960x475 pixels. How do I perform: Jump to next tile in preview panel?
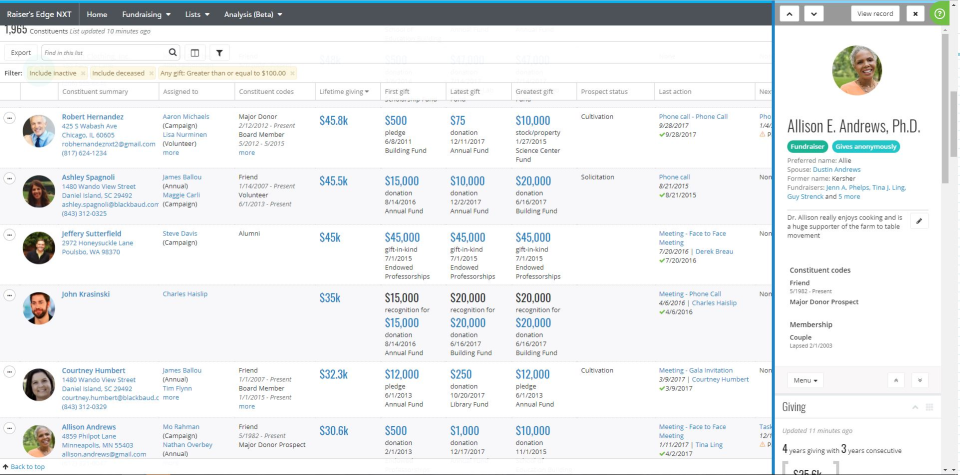pyautogui.click(x=920, y=380)
